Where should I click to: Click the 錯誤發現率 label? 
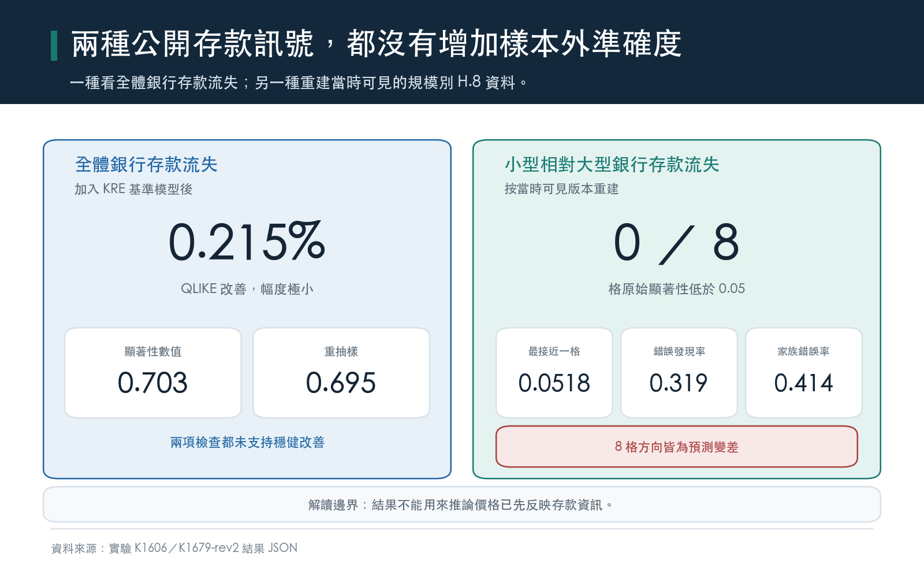(679, 351)
